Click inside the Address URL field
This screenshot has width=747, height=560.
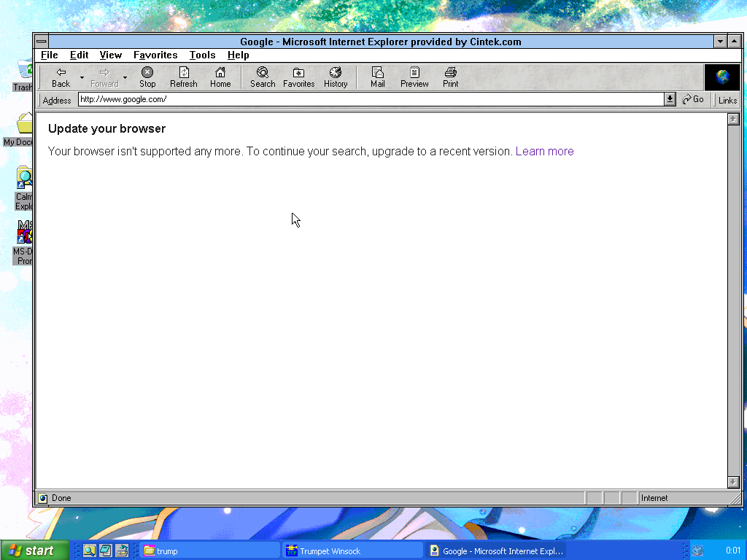click(x=365, y=100)
